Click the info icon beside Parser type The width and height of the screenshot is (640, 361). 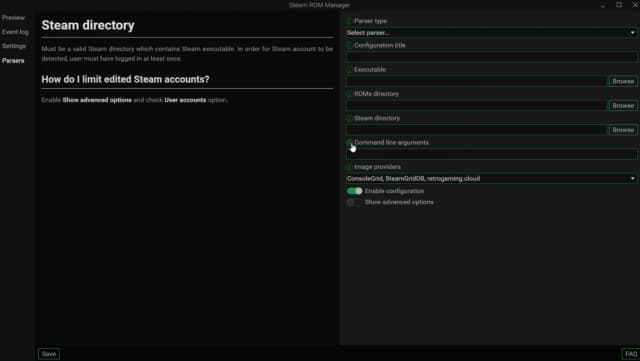[x=349, y=21]
